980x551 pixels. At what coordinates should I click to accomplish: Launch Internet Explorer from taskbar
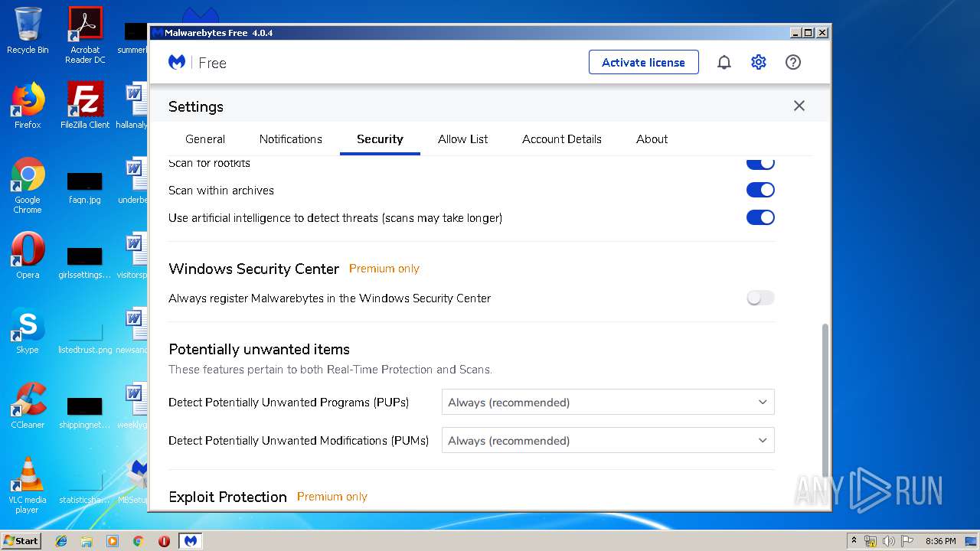(x=61, y=540)
